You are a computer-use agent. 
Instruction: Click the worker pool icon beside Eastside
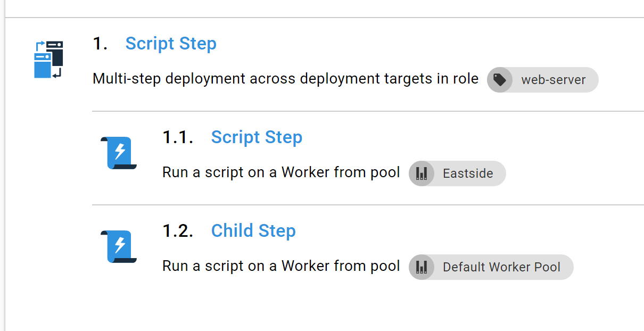tap(422, 173)
